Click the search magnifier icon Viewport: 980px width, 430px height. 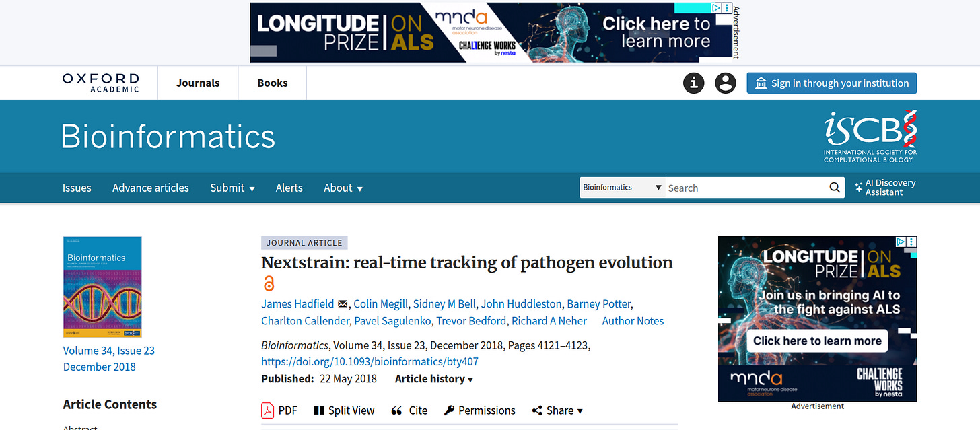(x=835, y=188)
